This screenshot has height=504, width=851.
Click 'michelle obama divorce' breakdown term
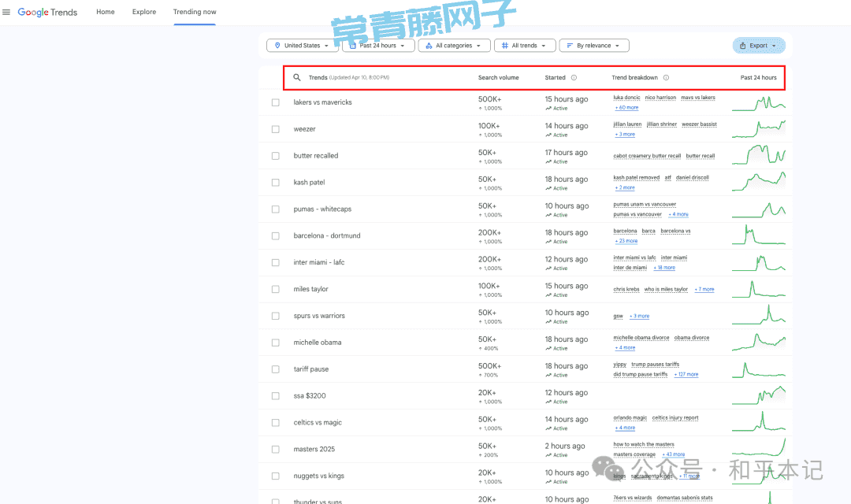tap(641, 338)
